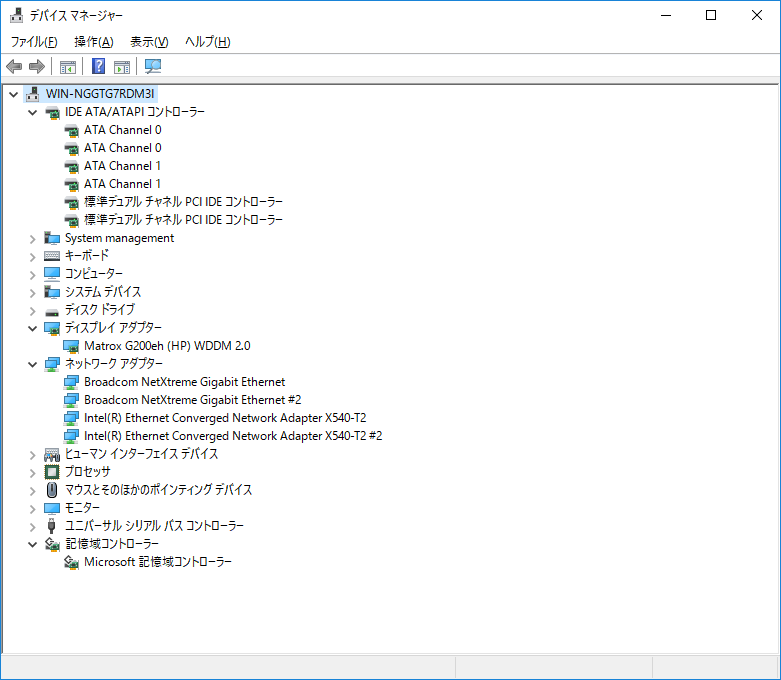Collapse the IDE ATA/ATAPI コントローラー node
The image size is (781, 680).
point(32,112)
